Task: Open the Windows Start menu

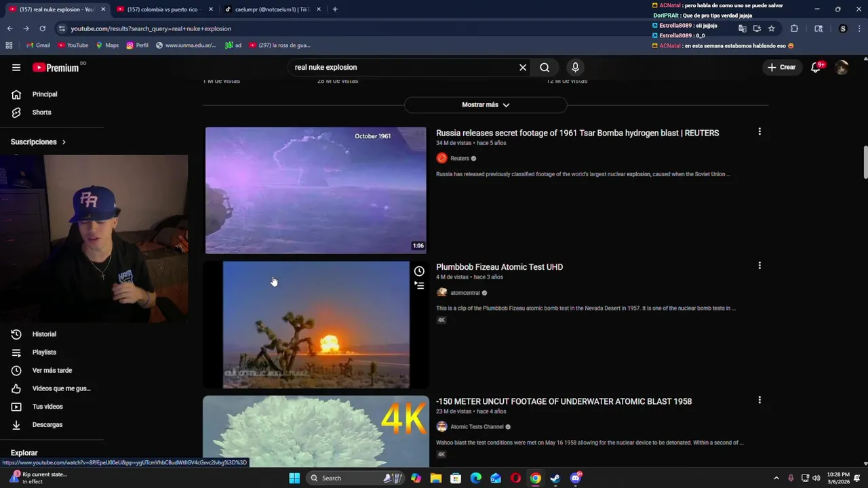Action: coord(294,478)
